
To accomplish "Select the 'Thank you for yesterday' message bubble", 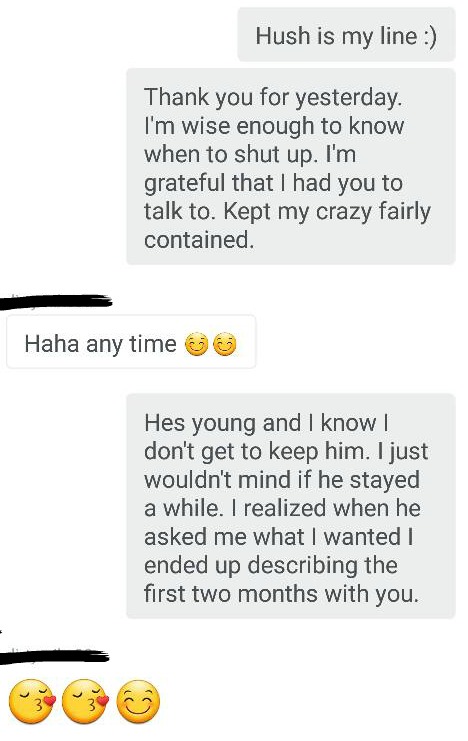I will [290, 166].
